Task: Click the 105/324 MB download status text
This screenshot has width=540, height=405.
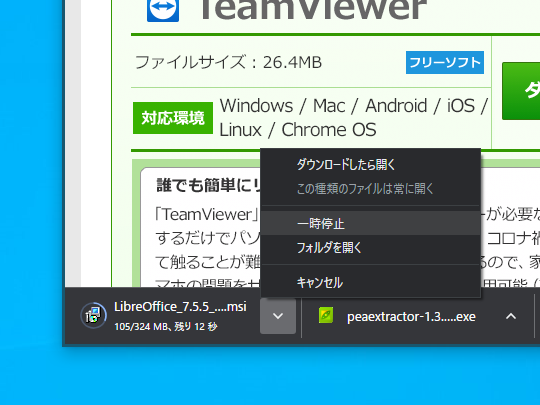Action: tap(166, 326)
